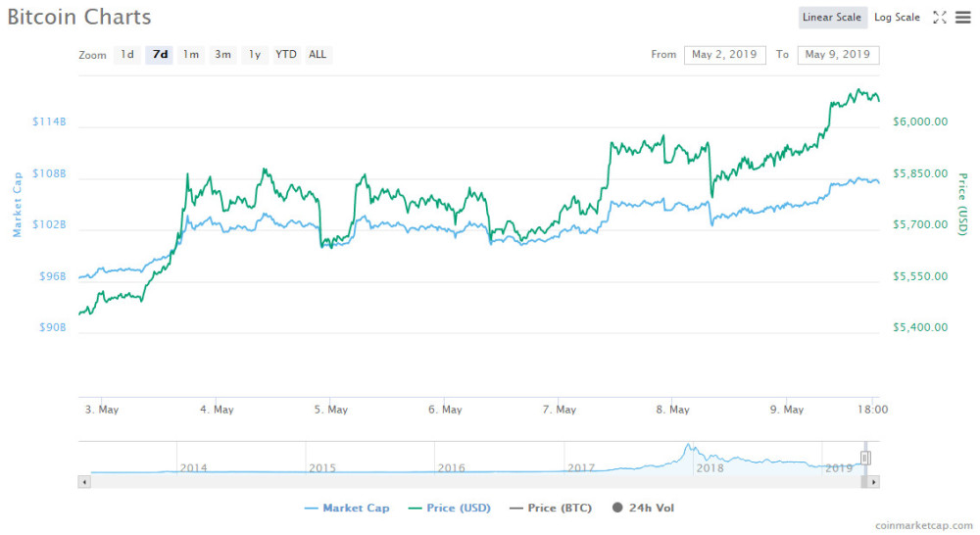
Task: Select 7d zoom range
Action: [160, 54]
